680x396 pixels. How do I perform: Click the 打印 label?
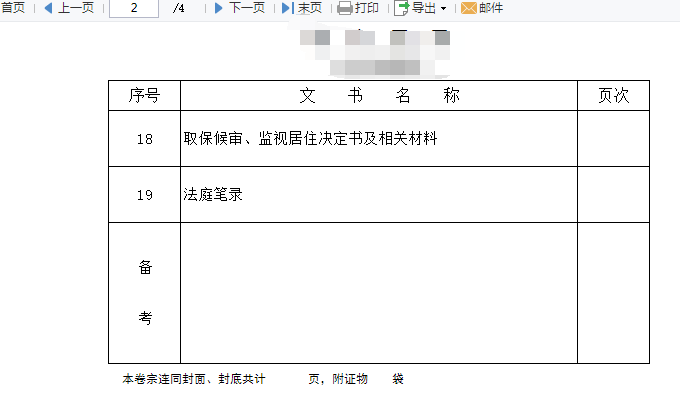coord(366,8)
